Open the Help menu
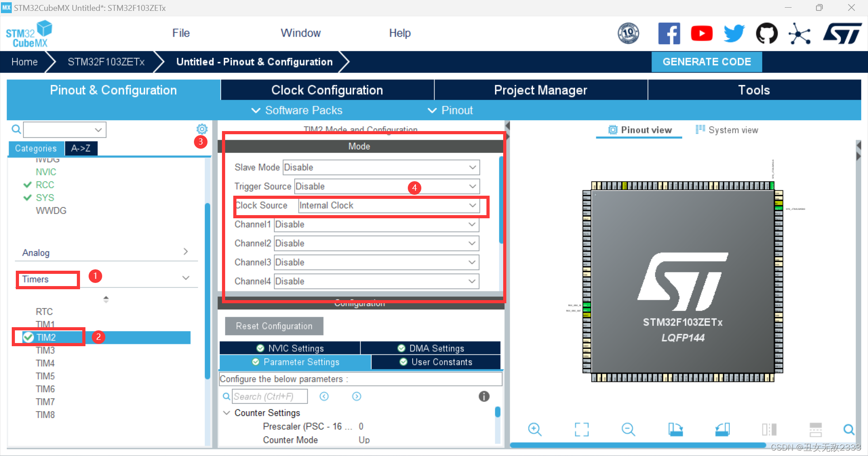The height and width of the screenshot is (456, 868). pos(400,33)
